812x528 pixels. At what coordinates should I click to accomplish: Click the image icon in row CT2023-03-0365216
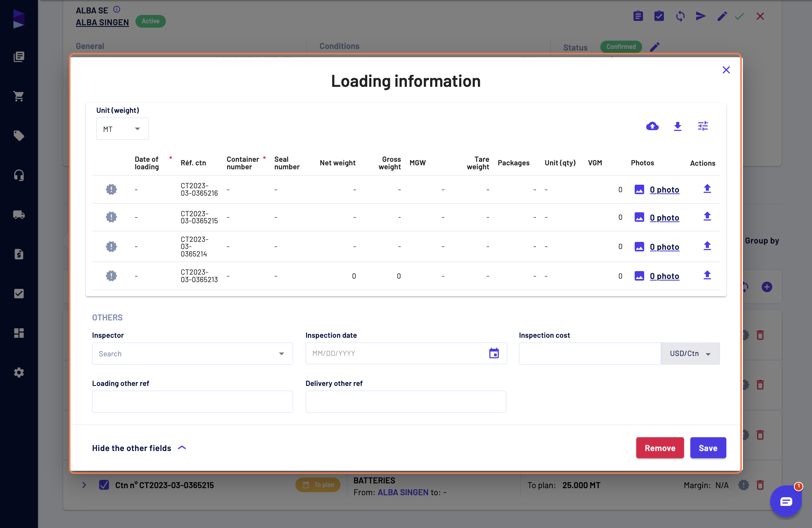click(639, 189)
